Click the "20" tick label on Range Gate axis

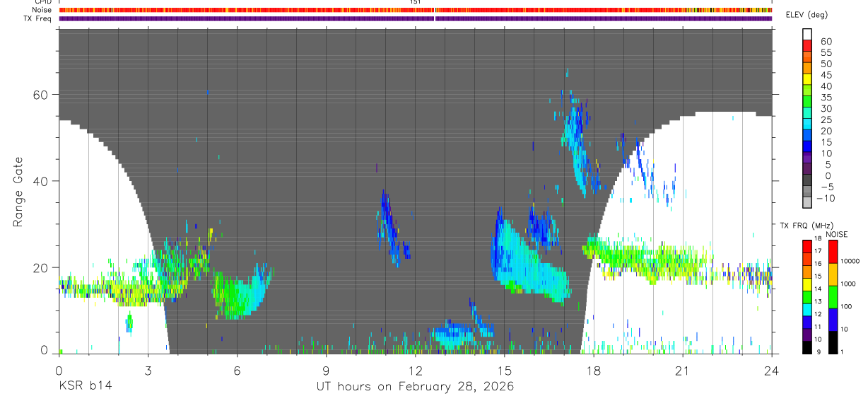click(41, 267)
